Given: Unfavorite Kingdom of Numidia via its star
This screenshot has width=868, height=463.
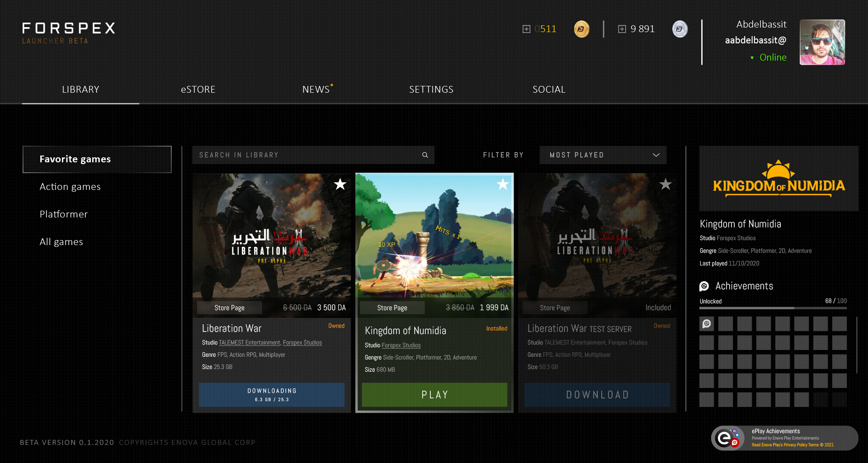Looking at the screenshot, I should (503, 184).
